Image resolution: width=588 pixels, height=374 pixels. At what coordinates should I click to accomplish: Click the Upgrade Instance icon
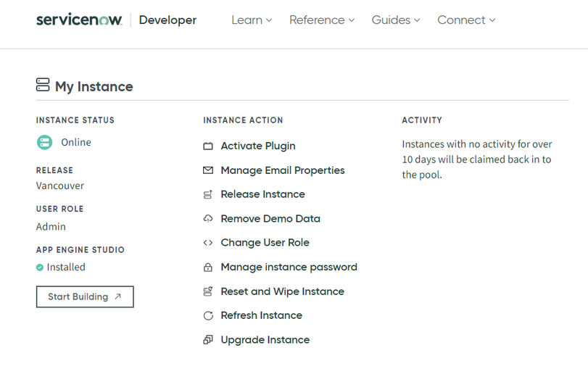(208, 340)
